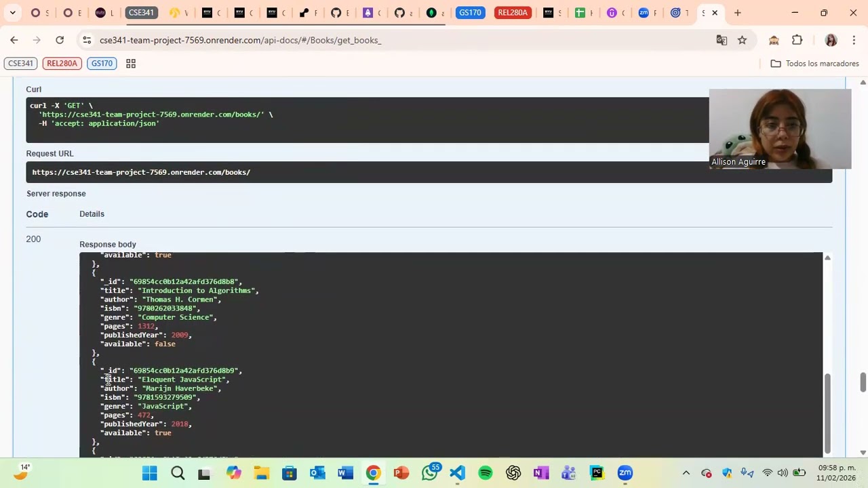This screenshot has width=868, height=488.
Task: Open Word from the taskbar
Action: (345, 473)
